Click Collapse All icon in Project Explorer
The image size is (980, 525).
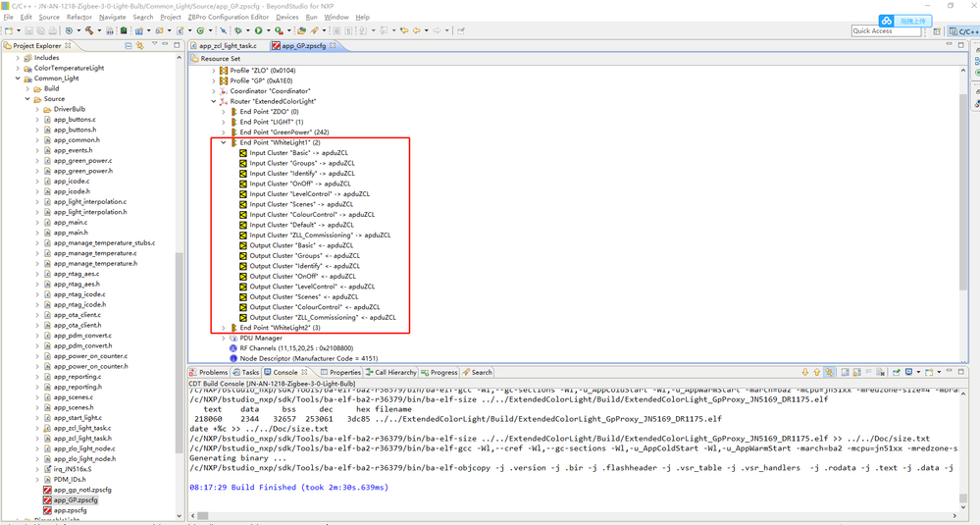point(129,45)
